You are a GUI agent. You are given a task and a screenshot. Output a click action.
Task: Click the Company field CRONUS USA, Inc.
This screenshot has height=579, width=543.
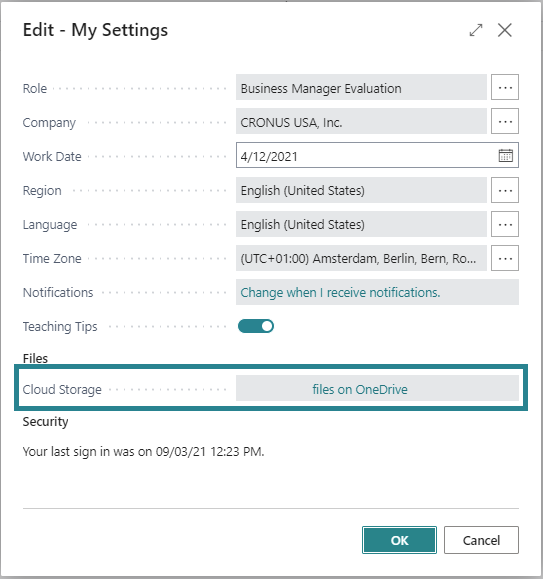point(361,121)
